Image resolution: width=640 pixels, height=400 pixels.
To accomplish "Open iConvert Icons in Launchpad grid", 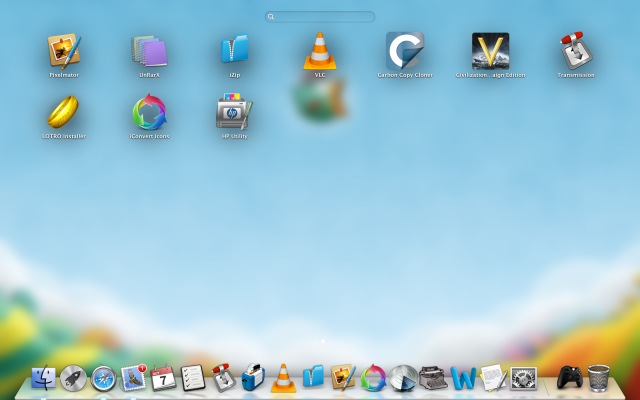I will coord(149,112).
